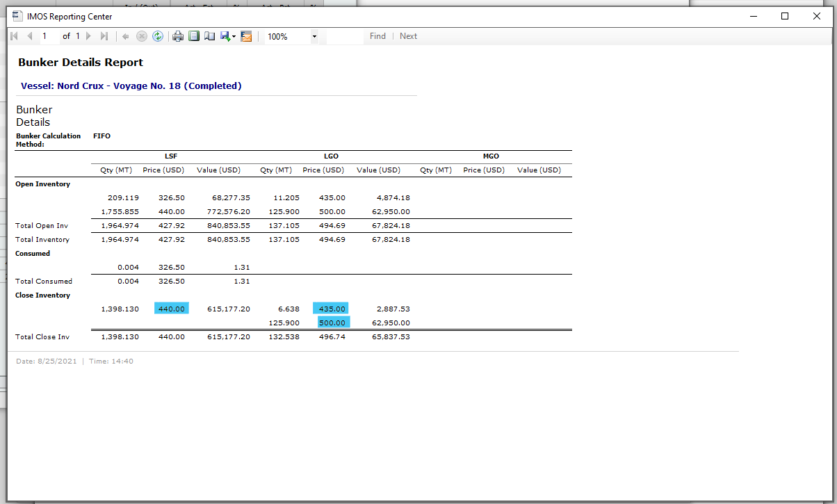This screenshot has width=837, height=504.
Task: Click the previous page arrow
Action: point(29,36)
